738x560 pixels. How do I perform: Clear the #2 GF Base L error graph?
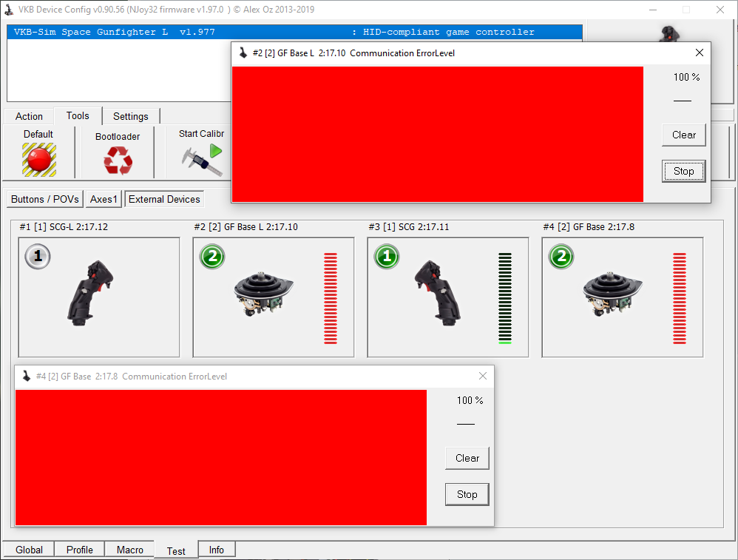683,135
